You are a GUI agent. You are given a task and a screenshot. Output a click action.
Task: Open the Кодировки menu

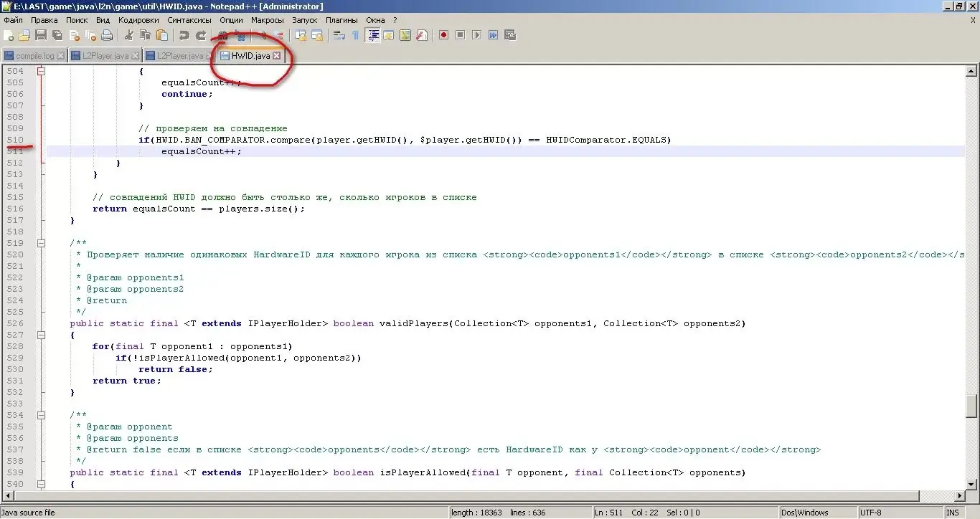tap(138, 20)
